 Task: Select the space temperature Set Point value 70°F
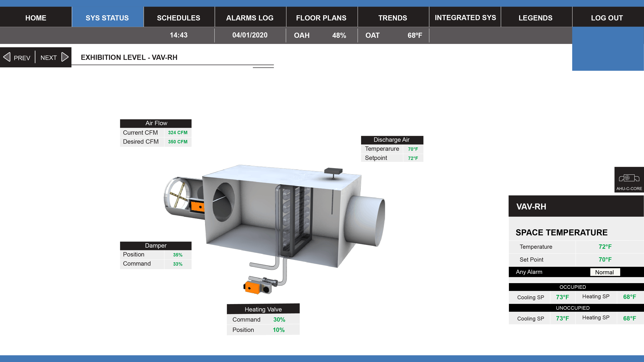pos(605,260)
